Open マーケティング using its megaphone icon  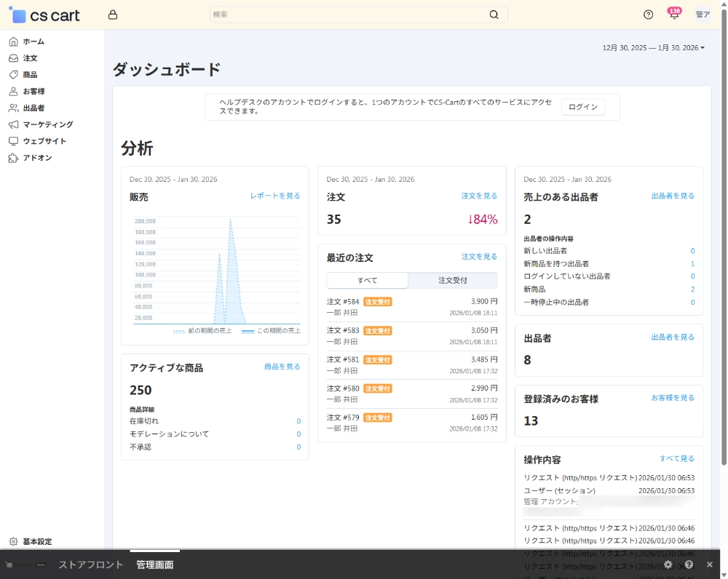tap(12, 124)
